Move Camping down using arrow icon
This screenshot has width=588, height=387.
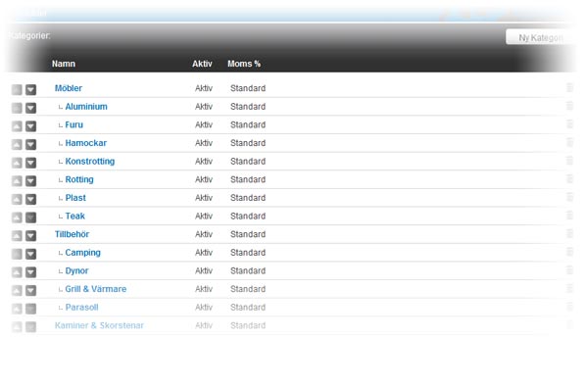30,254
